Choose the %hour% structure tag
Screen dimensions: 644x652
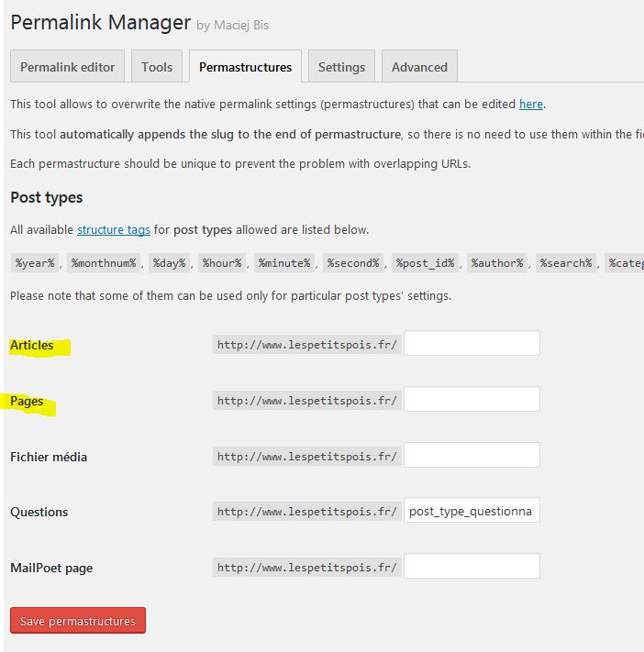click(222, 263)
